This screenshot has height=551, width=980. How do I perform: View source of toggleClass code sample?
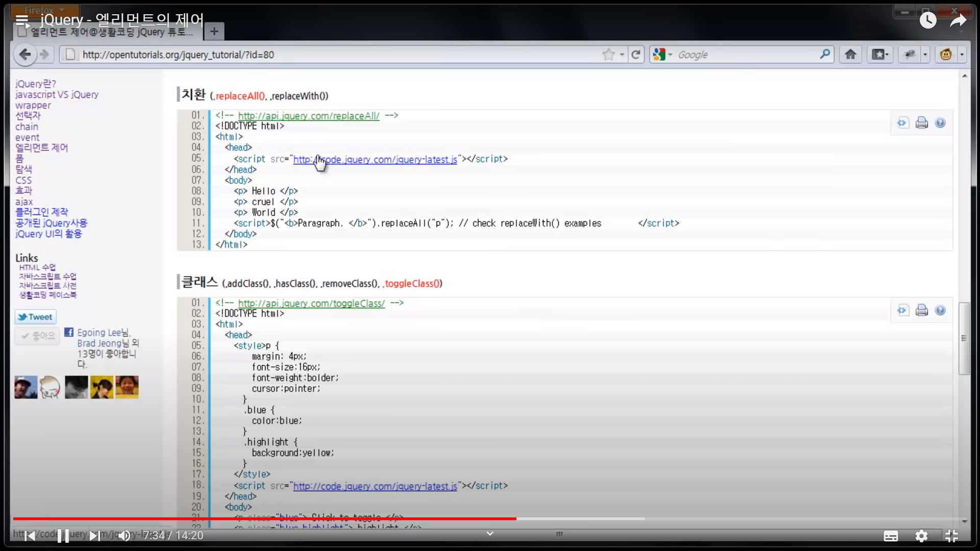[903, 310]
